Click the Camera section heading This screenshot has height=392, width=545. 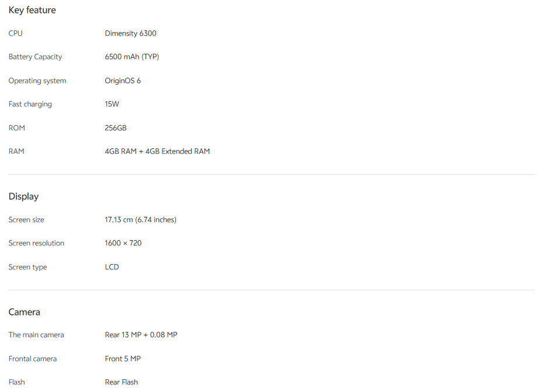pos(24,312)
